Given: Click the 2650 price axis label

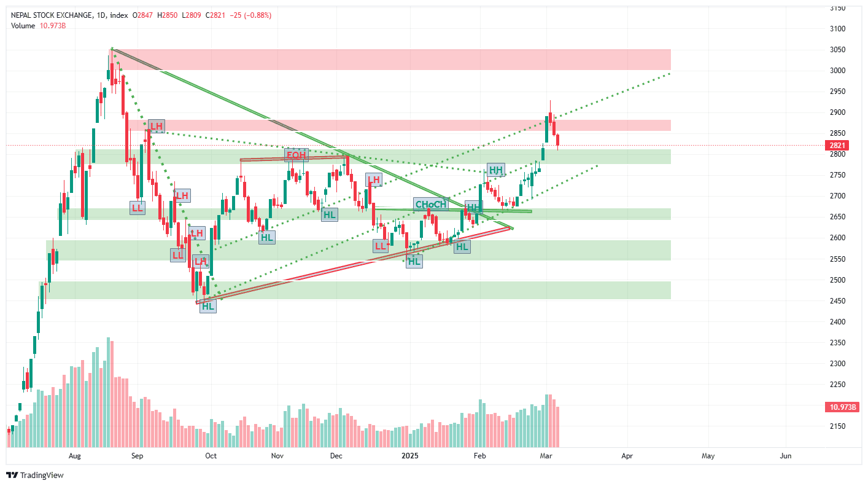Looking at the screenshot, I should tap(838, 217).
